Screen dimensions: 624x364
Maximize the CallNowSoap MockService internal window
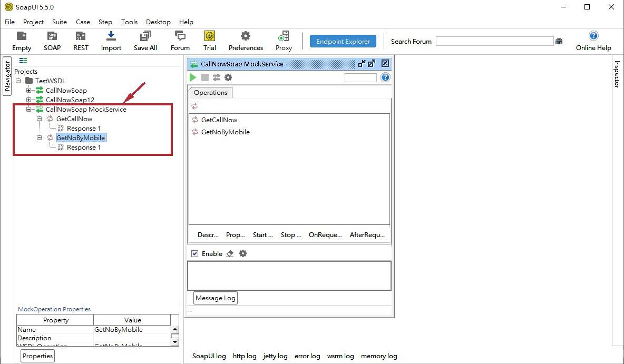[x=372, y=64]
